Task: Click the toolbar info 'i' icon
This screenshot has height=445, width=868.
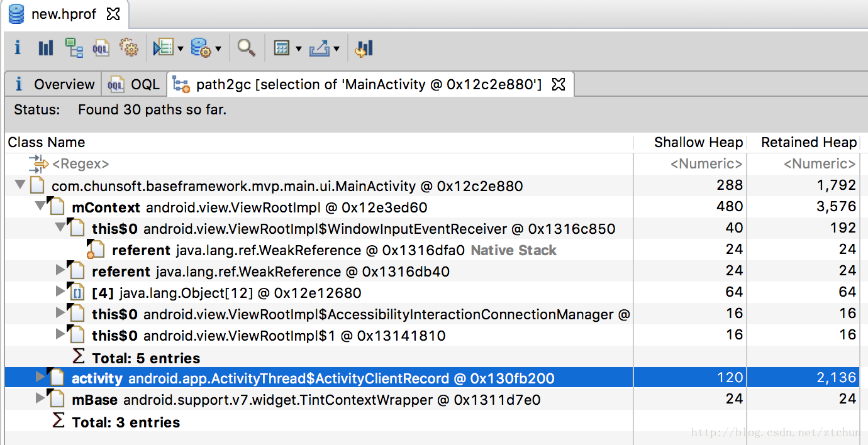Action: tap(18, 48)
